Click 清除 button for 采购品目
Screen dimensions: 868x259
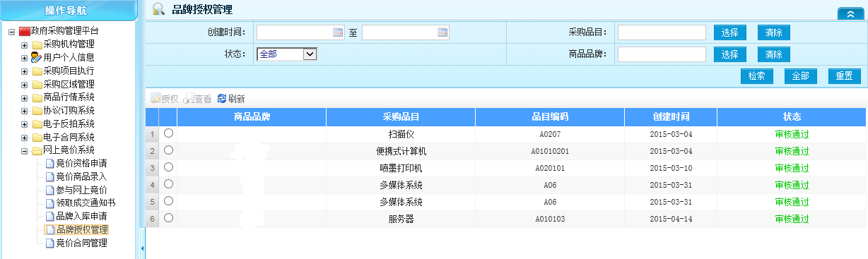click(x=774, y=32)
